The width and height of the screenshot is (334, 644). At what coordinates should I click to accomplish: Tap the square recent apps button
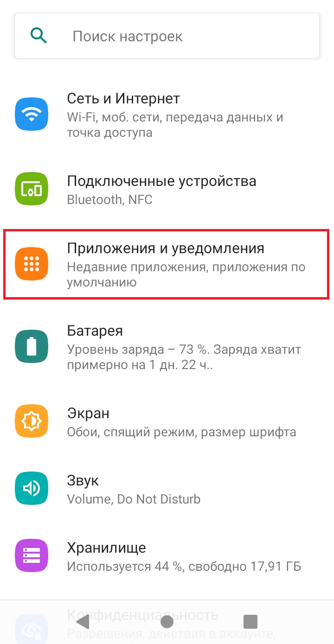click(x=250, y=621)
